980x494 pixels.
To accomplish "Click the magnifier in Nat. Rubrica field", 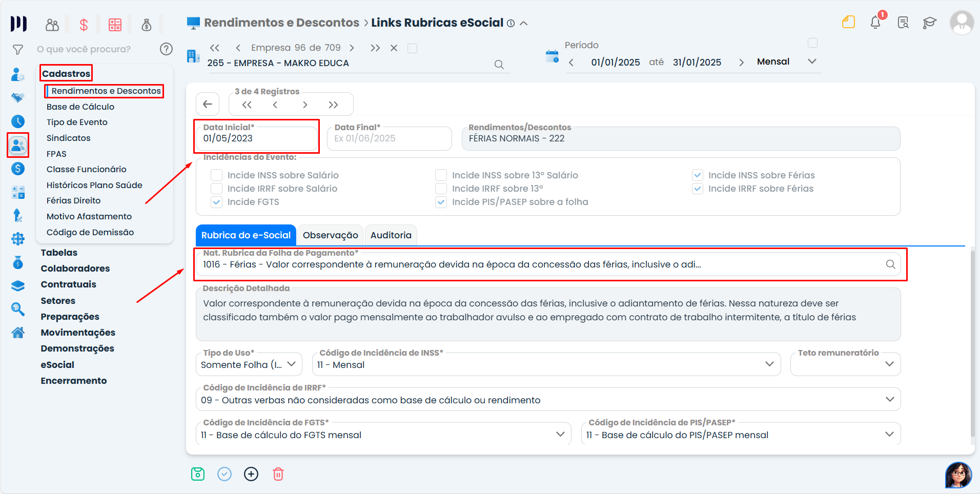I will [891, 264].
